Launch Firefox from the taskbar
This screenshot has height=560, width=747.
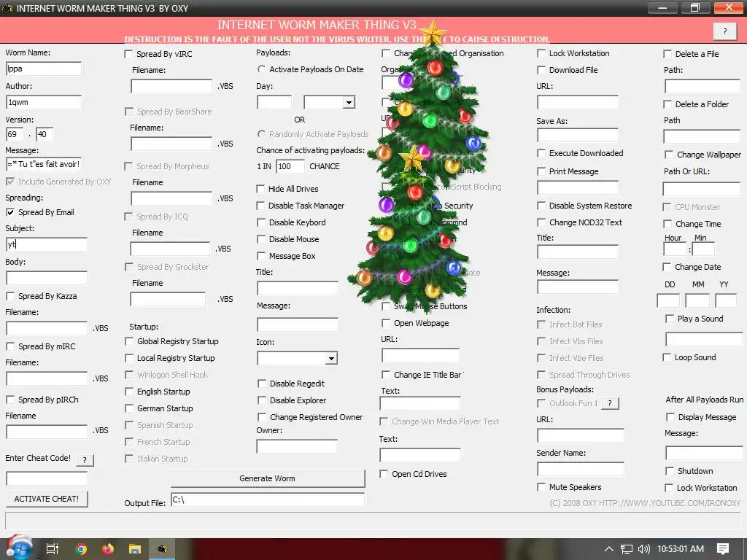pos(108,549)
